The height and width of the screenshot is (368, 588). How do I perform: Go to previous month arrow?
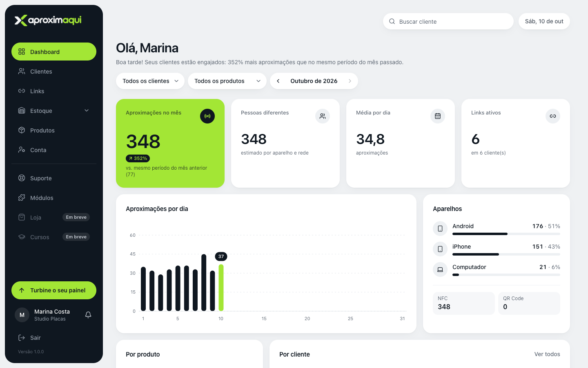pyautogui.click(x=278, y=81)
